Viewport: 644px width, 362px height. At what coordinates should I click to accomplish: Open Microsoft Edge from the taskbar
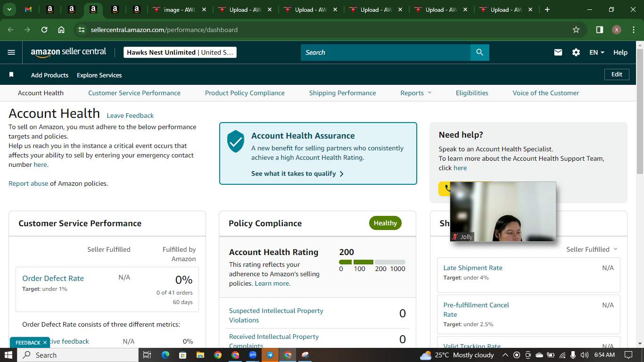165,355
